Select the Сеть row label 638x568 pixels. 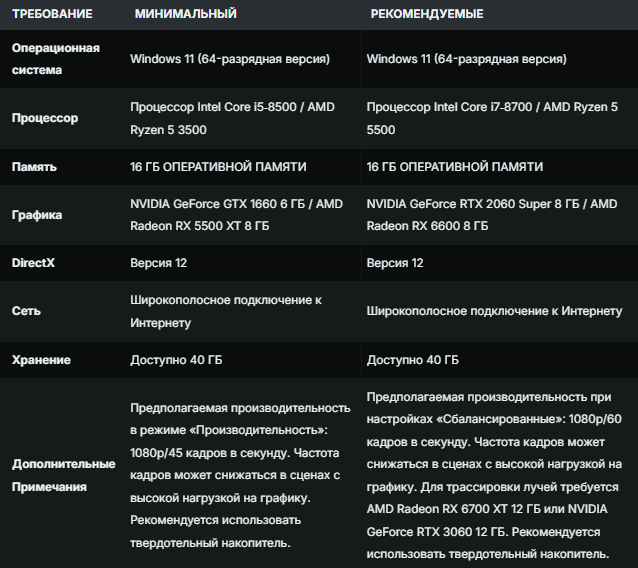point(26,311)
